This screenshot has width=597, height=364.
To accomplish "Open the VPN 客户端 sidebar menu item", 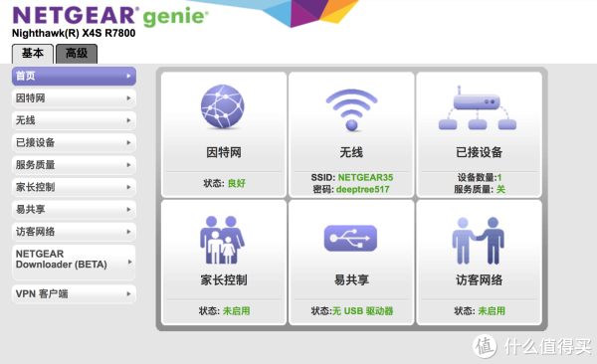I will point(74,294).
